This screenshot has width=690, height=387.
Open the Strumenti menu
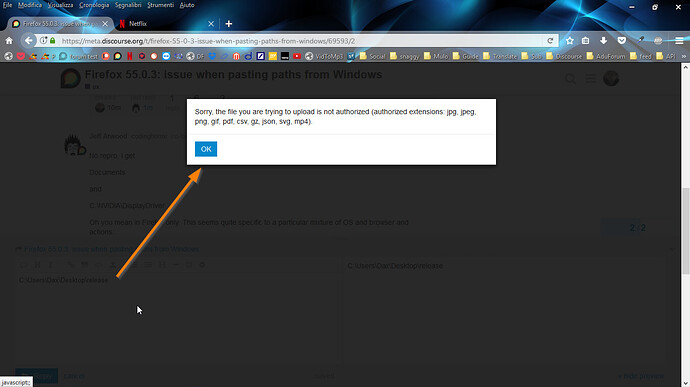pyautogui.click(x=161, y=5)
